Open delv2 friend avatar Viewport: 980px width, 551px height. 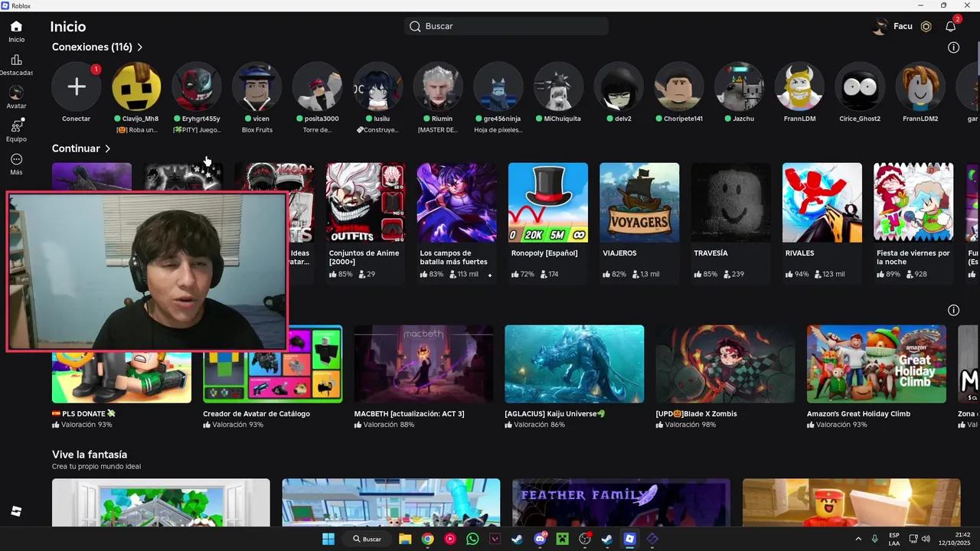coord(619,86)
